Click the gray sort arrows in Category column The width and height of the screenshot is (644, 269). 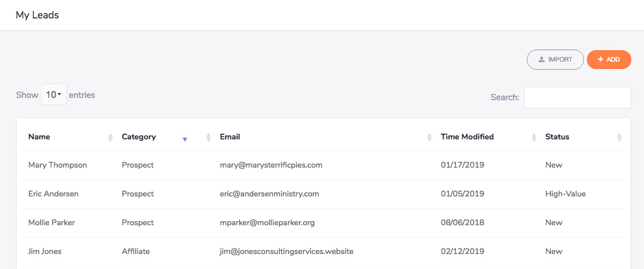209,137
